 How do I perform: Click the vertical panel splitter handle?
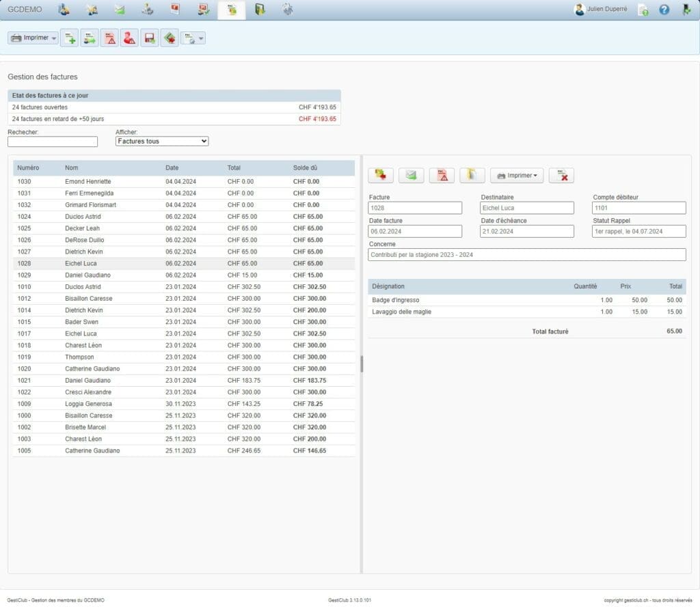pyautogui.click(x=362, y=364)
